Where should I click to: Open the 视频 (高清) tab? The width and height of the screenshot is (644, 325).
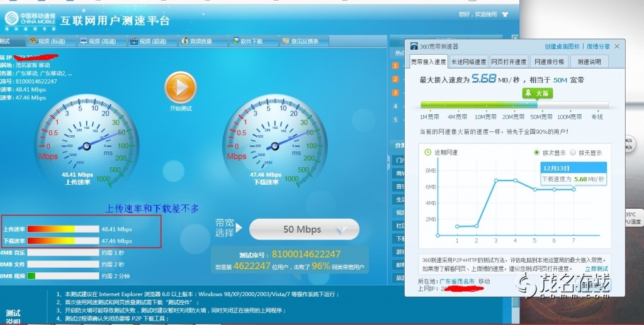(x=101, y=41)
